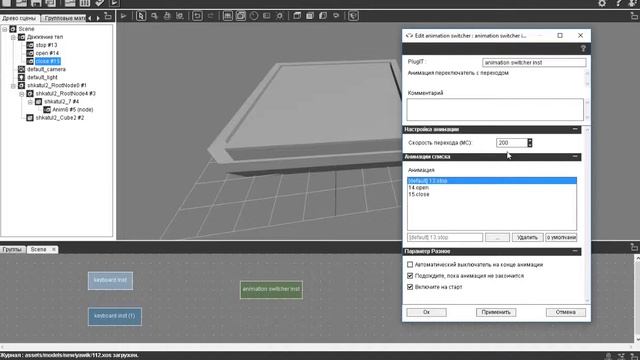Click the animation name field below the list

click(x=445, y=237)
